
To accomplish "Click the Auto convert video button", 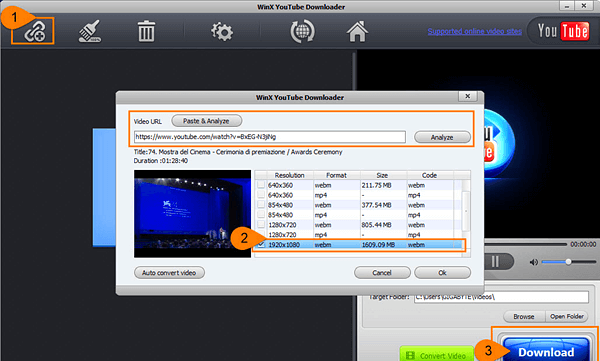I will [x=169, y=273].
